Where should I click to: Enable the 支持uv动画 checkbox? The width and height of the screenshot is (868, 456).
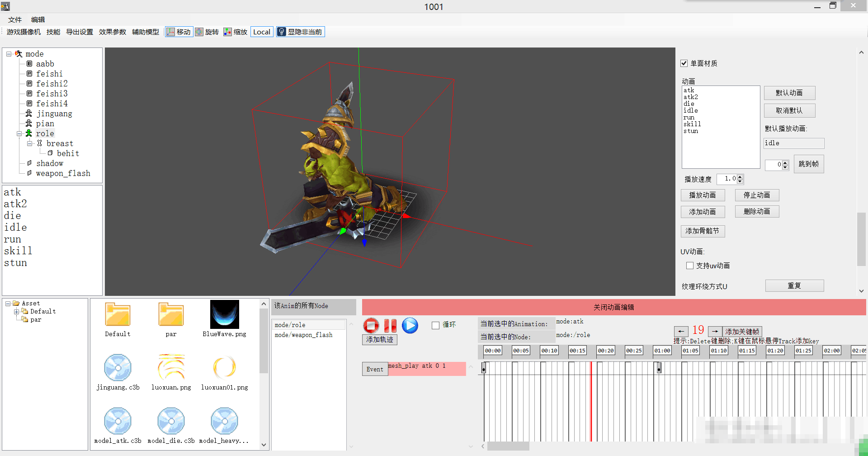click(690, 266)
